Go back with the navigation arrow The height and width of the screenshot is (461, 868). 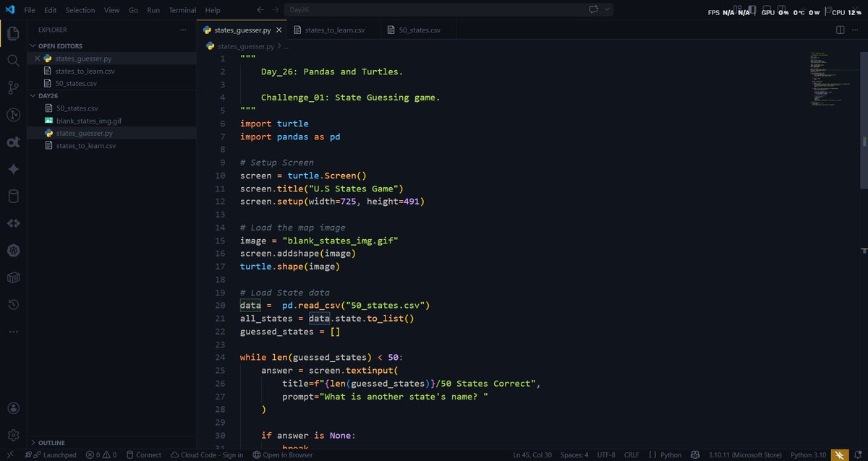[260, 10]
